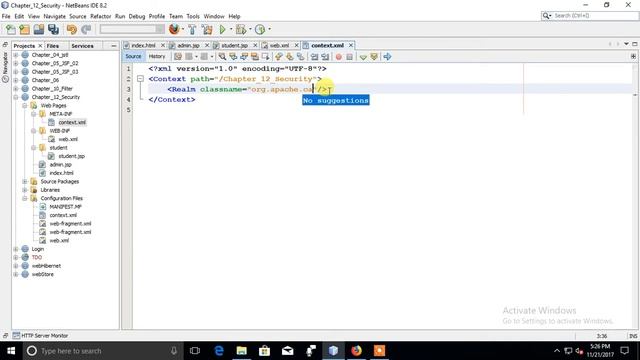Open the project configuration combo box
Screen dimensions: 640x360
click(131, 29)
